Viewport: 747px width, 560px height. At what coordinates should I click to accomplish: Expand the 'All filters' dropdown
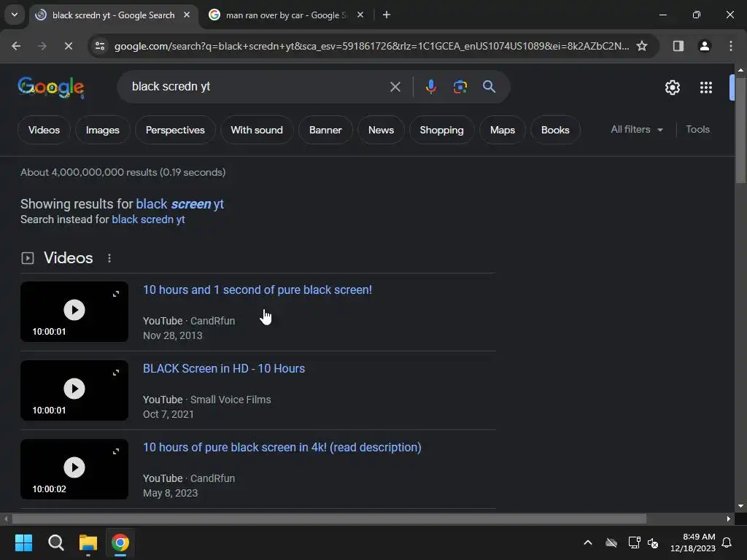point(637,130)
